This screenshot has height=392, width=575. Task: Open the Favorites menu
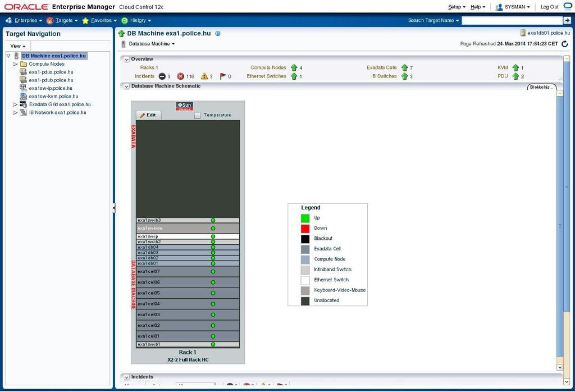click(99, 21)
